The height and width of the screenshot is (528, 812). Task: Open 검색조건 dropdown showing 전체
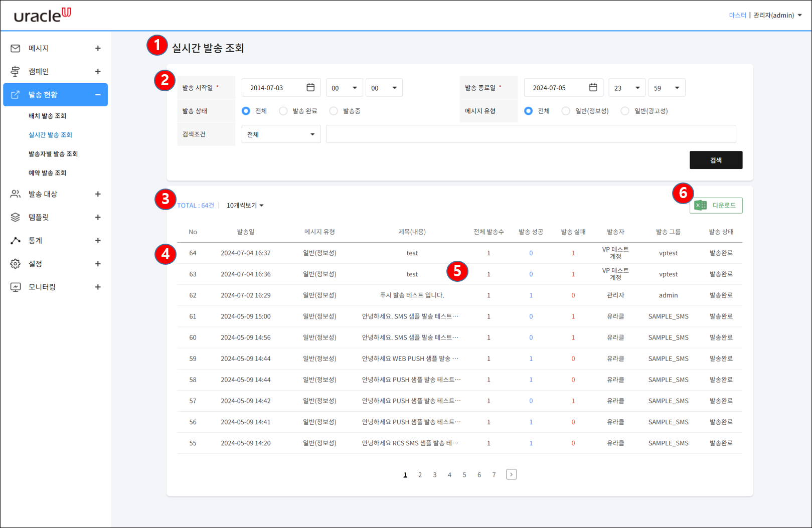click(281, 134)
